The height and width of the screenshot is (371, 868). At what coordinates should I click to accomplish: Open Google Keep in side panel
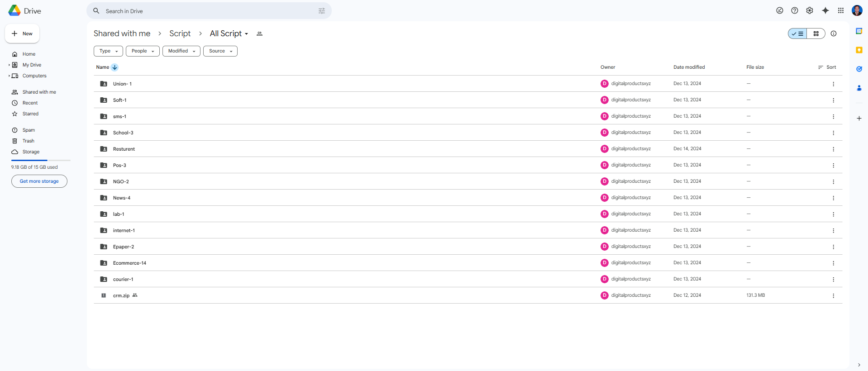(858, 50)
